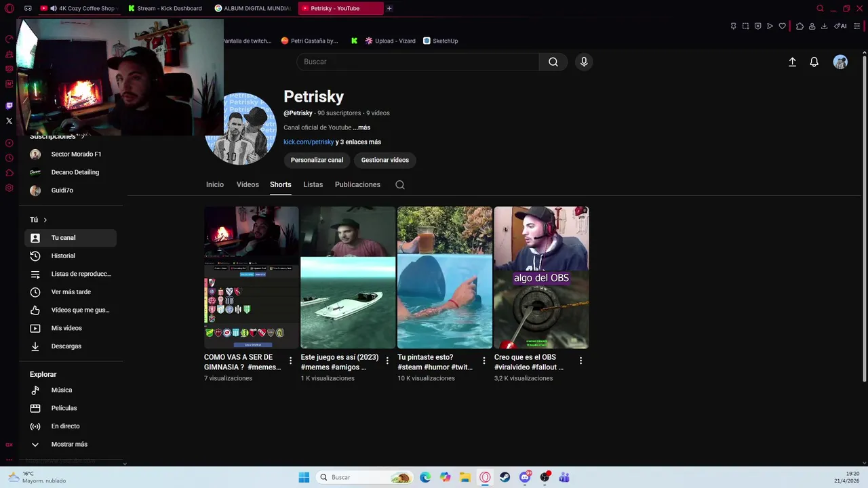Open Listas de reproducción in sidebar
The width and height of the screenshot is (868, 488).
point(71,274)
